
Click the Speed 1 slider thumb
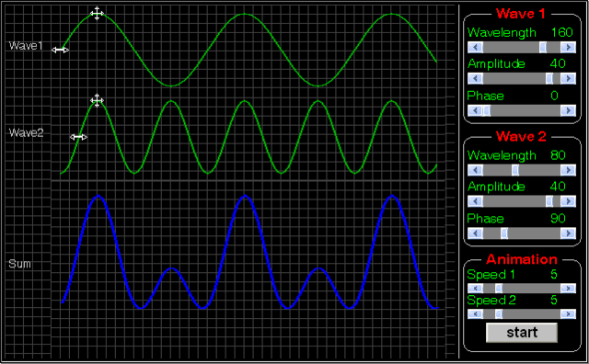(x=499, y=289)
